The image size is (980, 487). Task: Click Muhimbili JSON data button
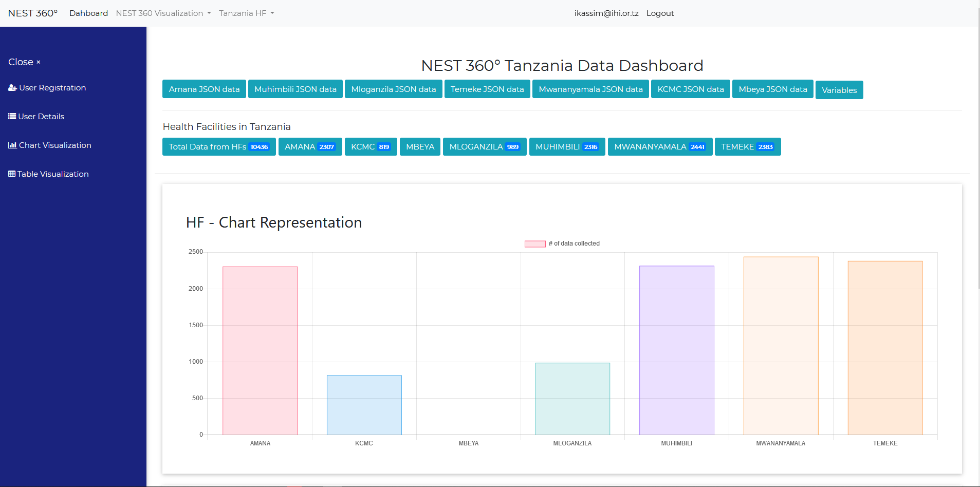[x=295, y=89]
